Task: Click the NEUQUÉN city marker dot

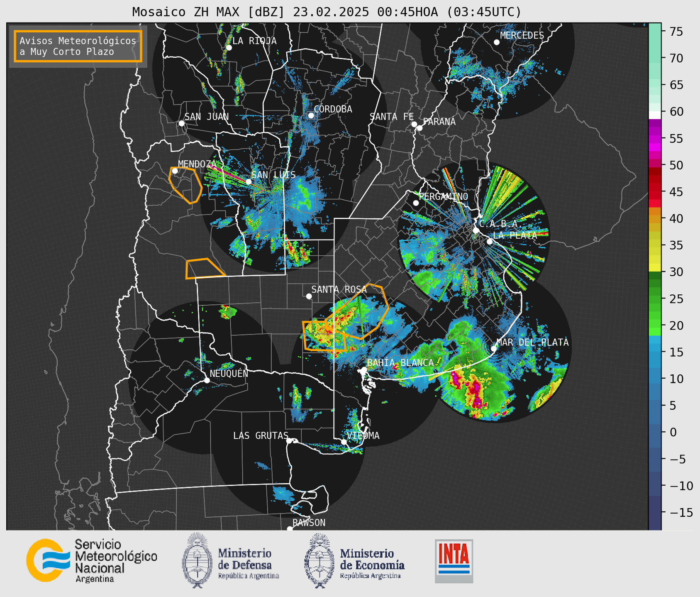Action: [207, 380]
